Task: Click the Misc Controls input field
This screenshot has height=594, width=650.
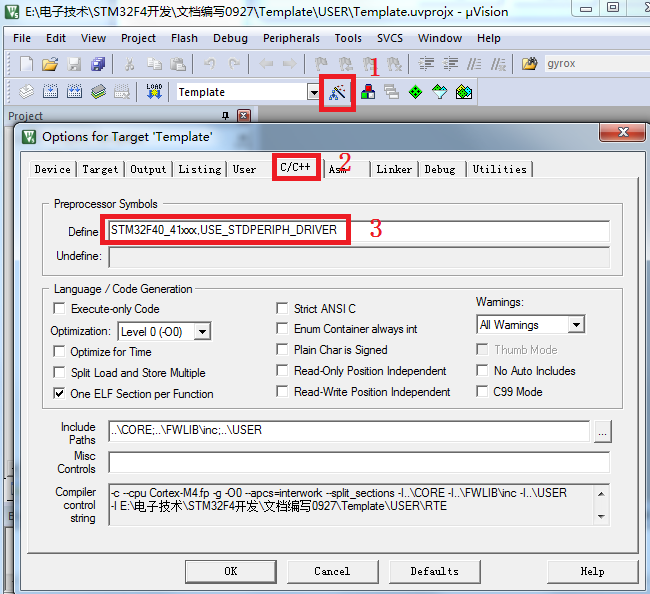Action: [x=359, y=462]
